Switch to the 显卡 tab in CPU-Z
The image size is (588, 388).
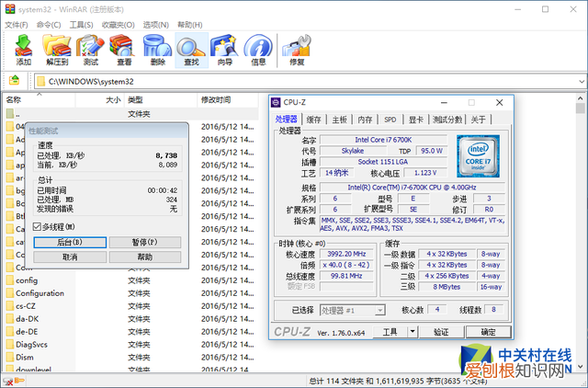click(416, 120)
